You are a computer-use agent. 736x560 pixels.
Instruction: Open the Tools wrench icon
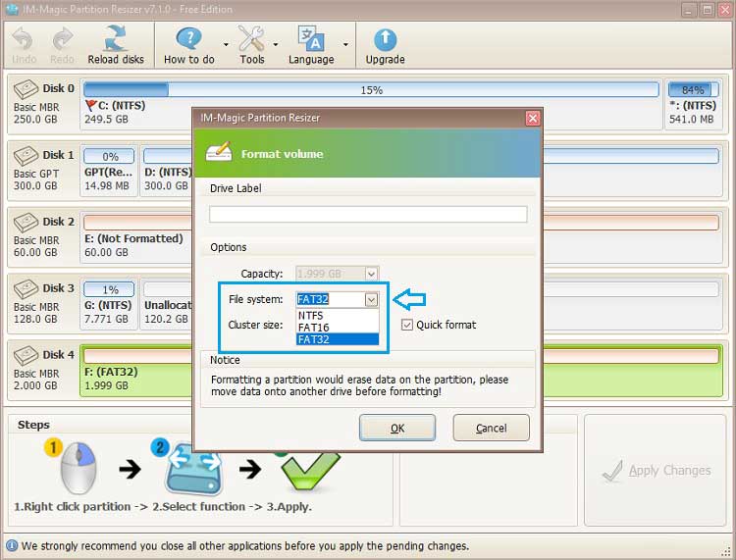point(251,38)
